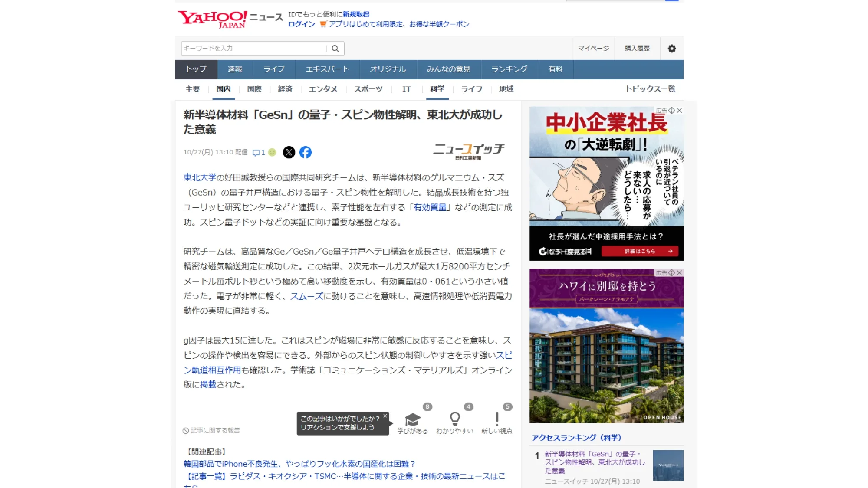Image resolution: width=868 pixels, height=488 pixels.
Task: Close the 中小企業社長 advertisement
Action: coord(680,111)
